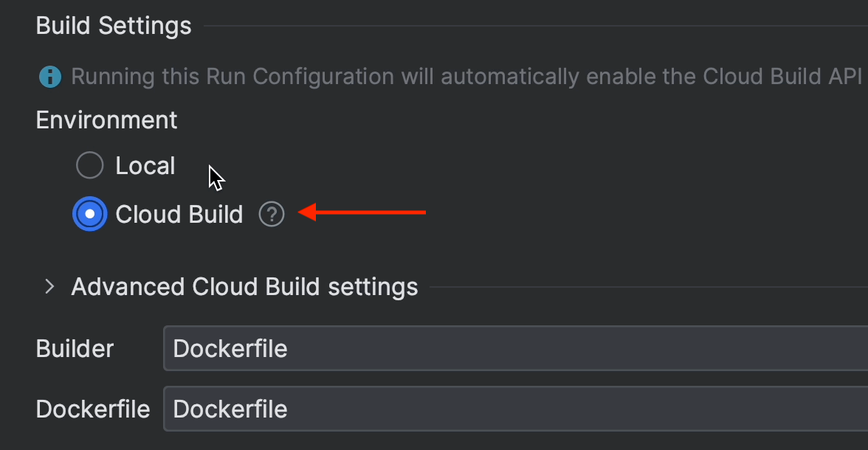Click the Environment section label
Screen dimensions: 868x450
106,120
